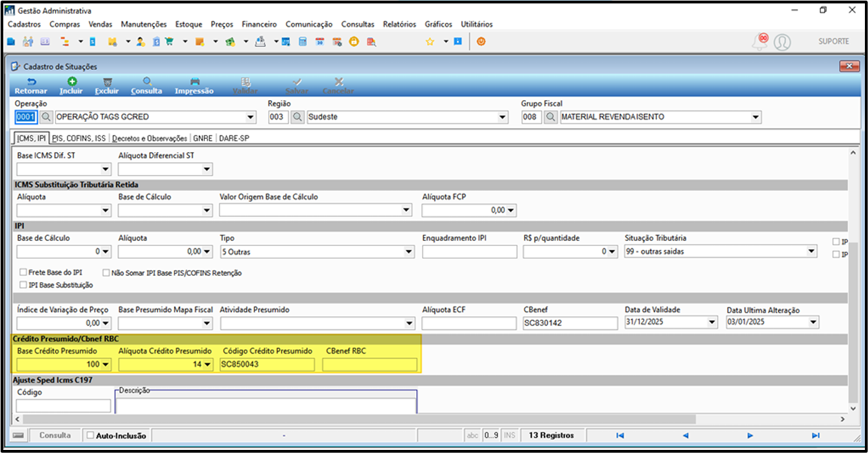The height and width of the screenshot is (453, 868).
Task: Switch to the PIS, COFINS, ISS tab
Action: click(79, 138)
